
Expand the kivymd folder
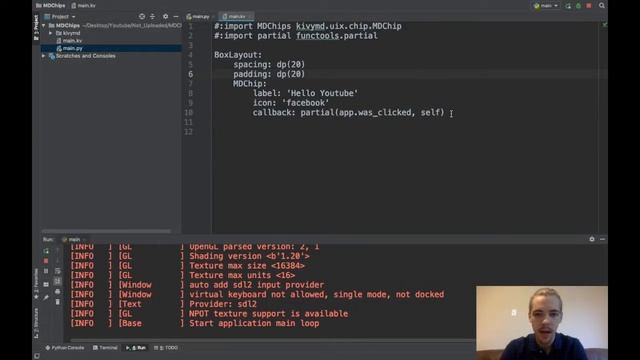point(51,33)
